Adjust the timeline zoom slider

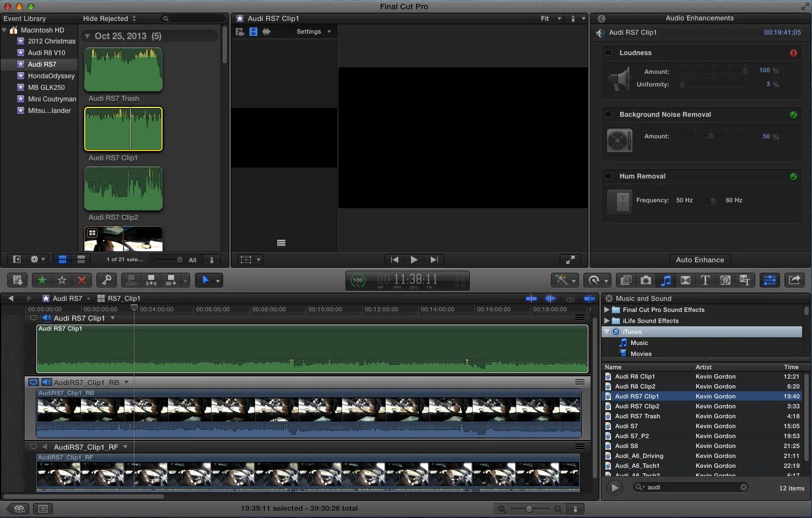point(529,509)
